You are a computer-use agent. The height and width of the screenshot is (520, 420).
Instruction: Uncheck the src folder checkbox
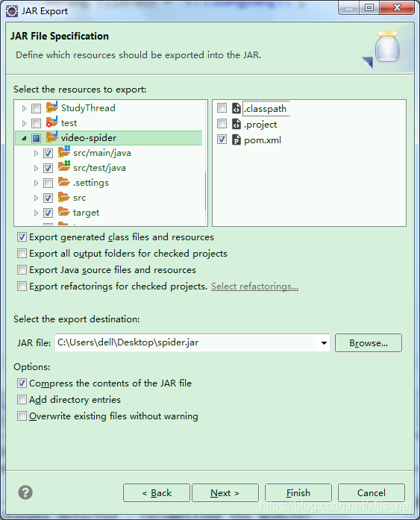click(48, 198)
